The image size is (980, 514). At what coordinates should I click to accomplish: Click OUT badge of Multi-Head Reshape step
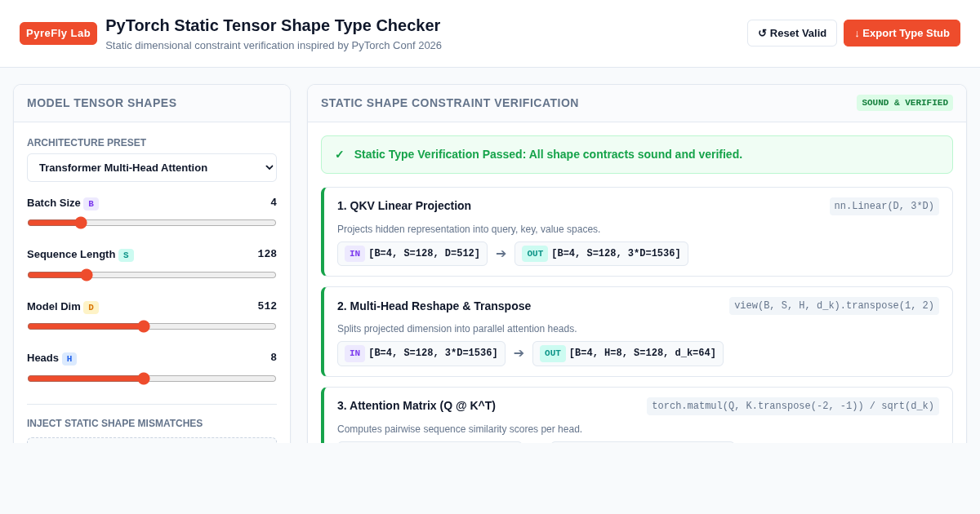click(553, 353)
